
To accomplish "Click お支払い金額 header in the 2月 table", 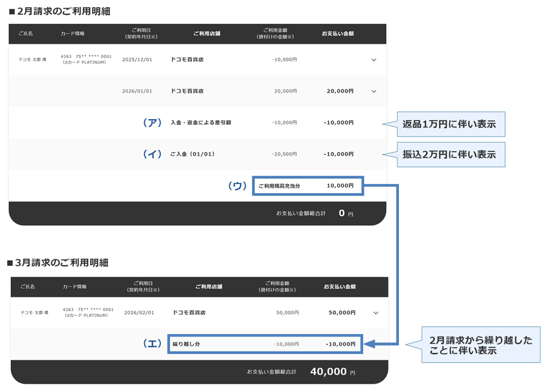I will pos(338,33).
